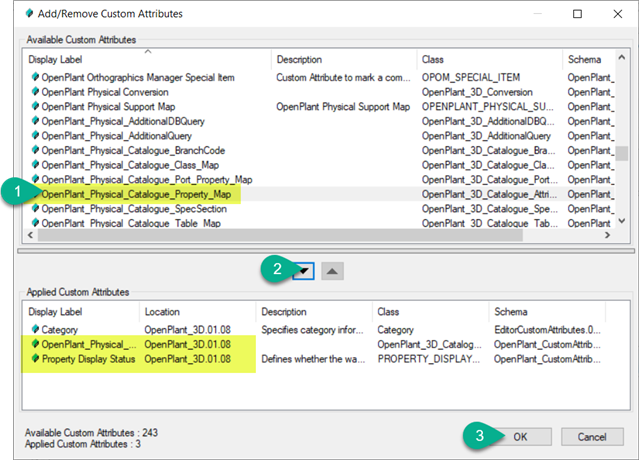Viewport: 639px width, 460px height.
Task: Sort the applied list by Schema header
Action: pos(547,312)
